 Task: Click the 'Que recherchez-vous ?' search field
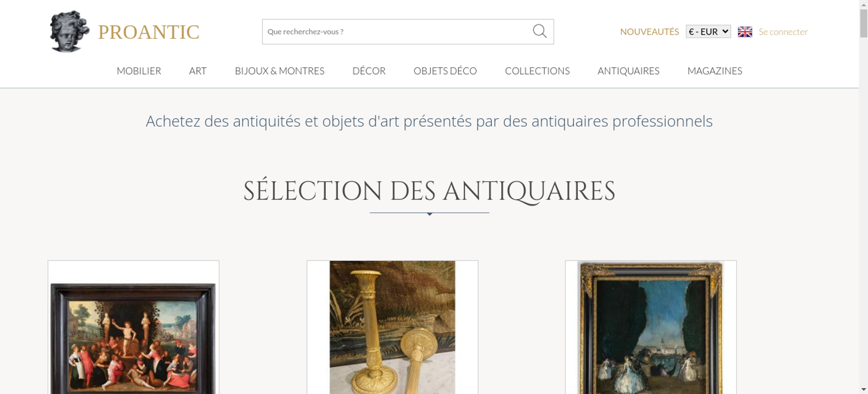[397, 32]
